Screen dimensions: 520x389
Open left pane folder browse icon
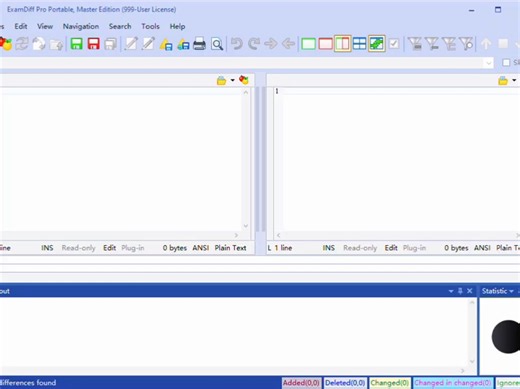[x=221, y=80]
